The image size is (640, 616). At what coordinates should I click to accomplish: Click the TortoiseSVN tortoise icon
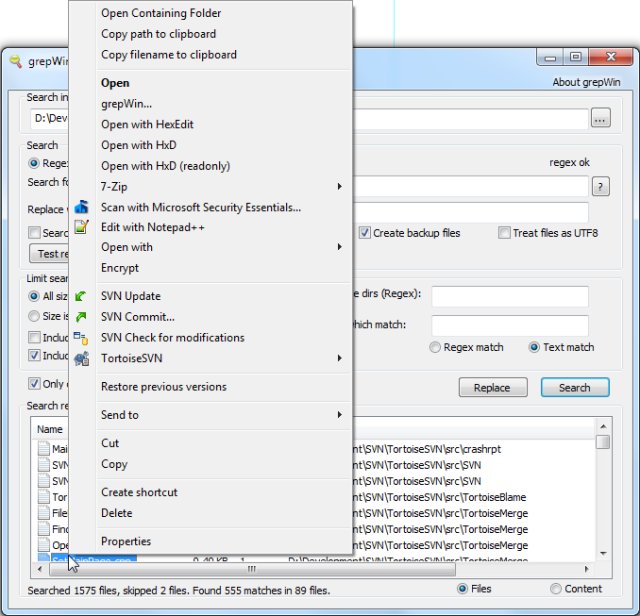tap(81, 358)
